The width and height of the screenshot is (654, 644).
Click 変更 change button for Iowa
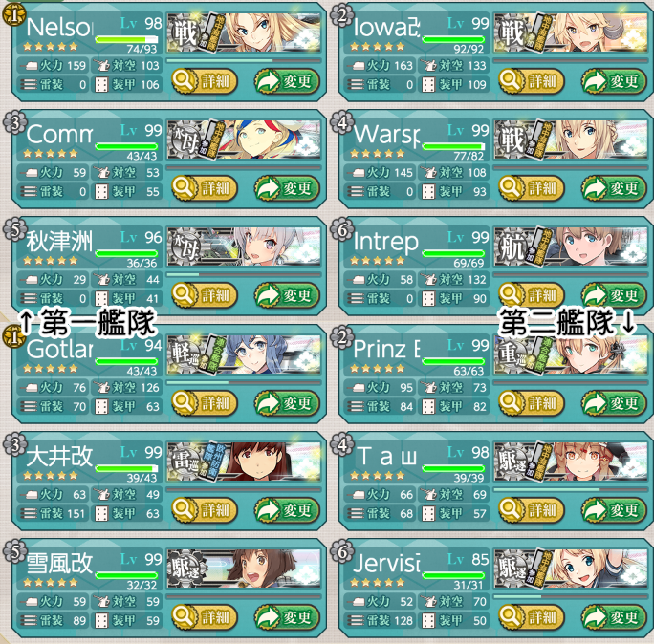point(614,81)
